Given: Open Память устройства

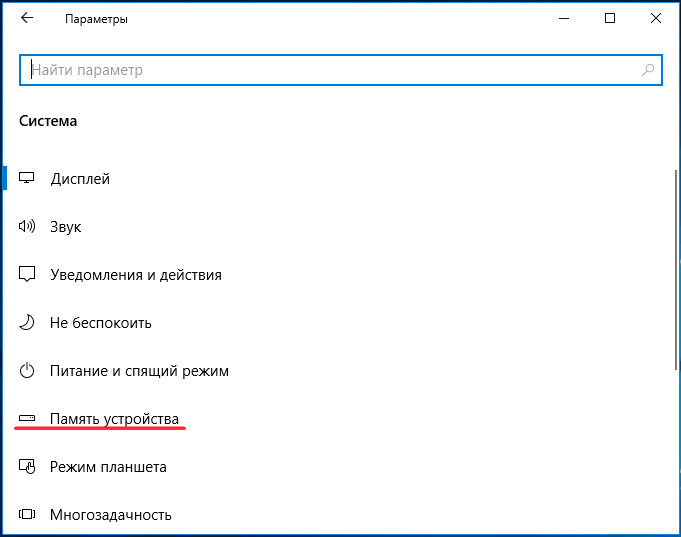Looking at the screenshot, I should (114, 419).
